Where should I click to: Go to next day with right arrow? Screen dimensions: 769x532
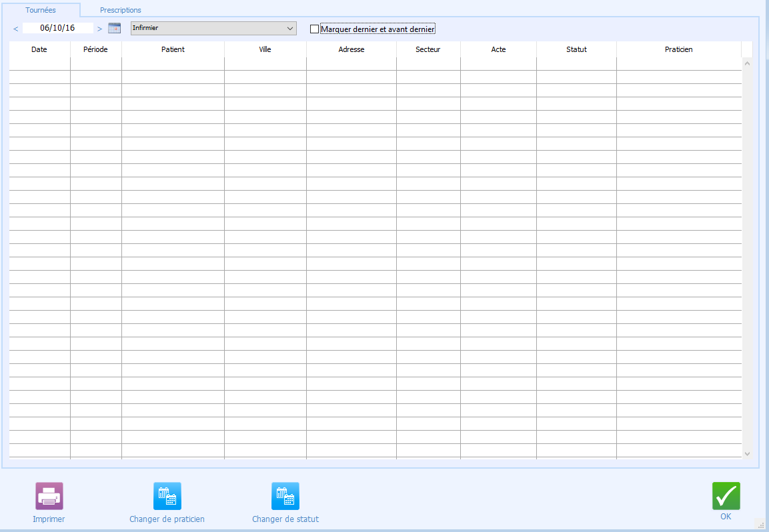tap(99, 29)
